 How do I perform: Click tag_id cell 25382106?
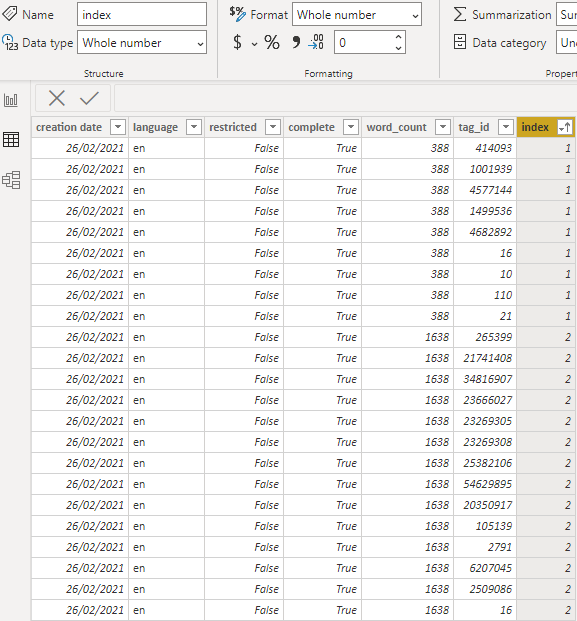[485, 463]
